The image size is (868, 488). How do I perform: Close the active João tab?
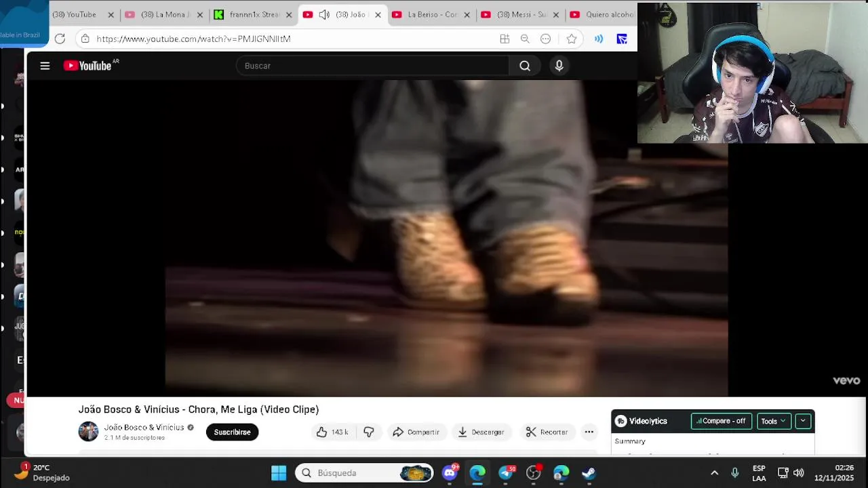point(378,14)
